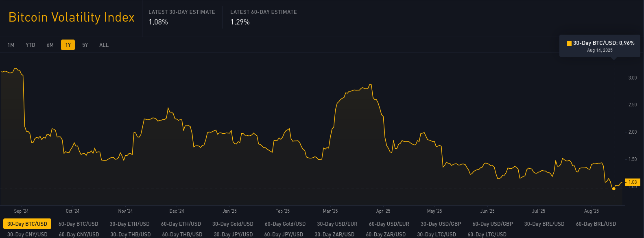Select the active 1Y range tab
The image size is (644, 238).
click(68, 45)
